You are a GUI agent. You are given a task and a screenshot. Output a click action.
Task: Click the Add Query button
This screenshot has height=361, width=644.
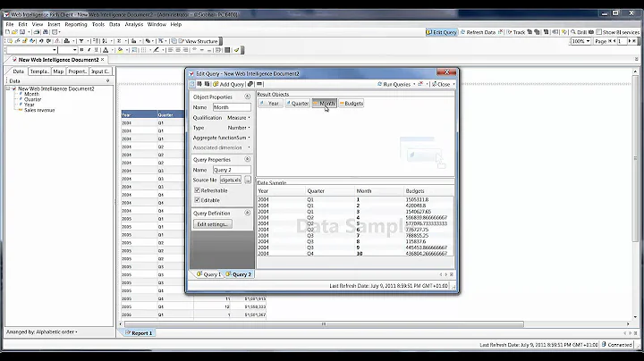pos(228,84)
